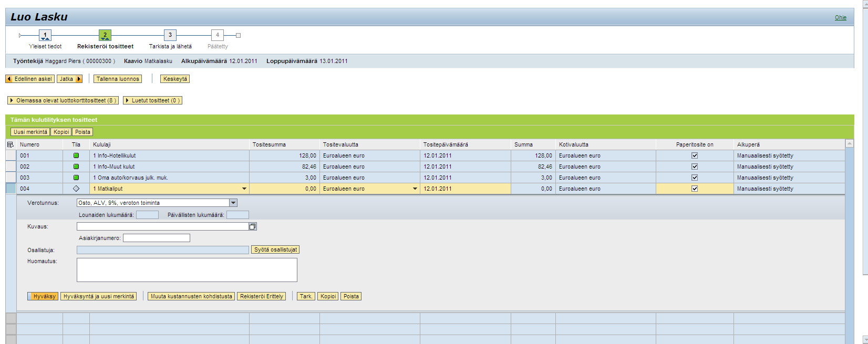Click the Huomautus text area
Screen dimensions: 868x344
(x=187, y=270)
